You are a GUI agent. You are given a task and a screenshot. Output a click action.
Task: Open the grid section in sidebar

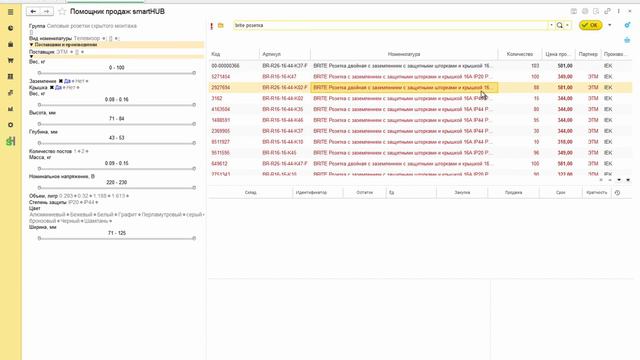click(11, 76)
